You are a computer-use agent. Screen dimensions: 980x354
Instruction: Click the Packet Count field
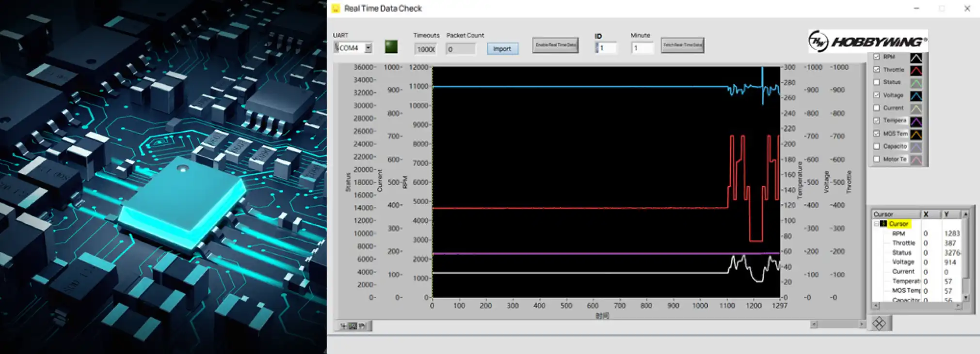pyautogui.click(x=461, y=49)
